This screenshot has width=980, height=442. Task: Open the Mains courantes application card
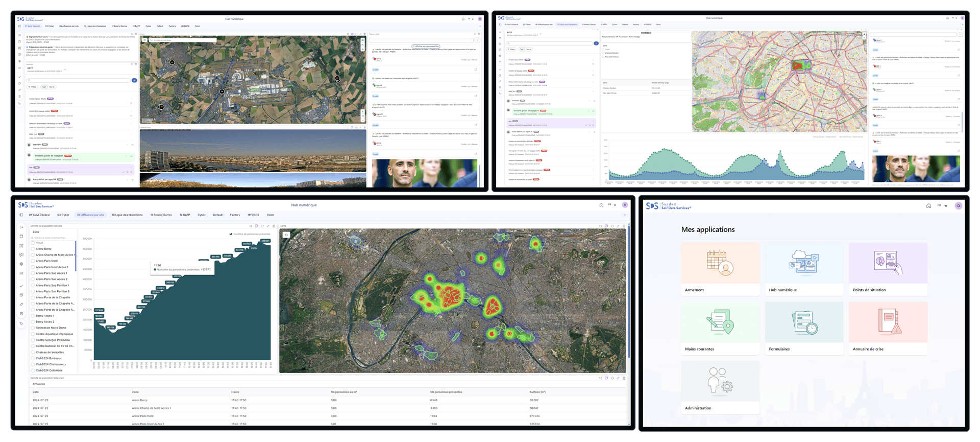point(720,328)
